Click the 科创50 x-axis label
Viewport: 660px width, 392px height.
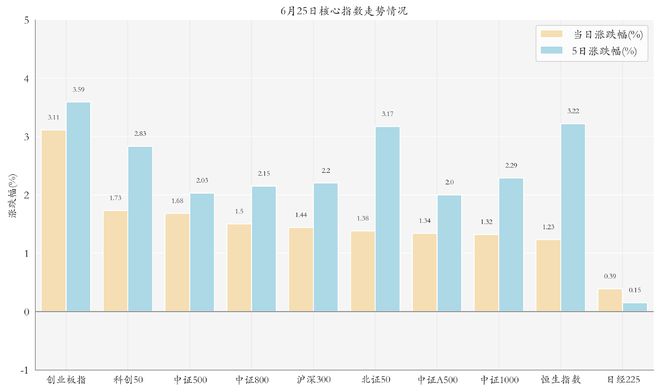(x=128, y=380)
